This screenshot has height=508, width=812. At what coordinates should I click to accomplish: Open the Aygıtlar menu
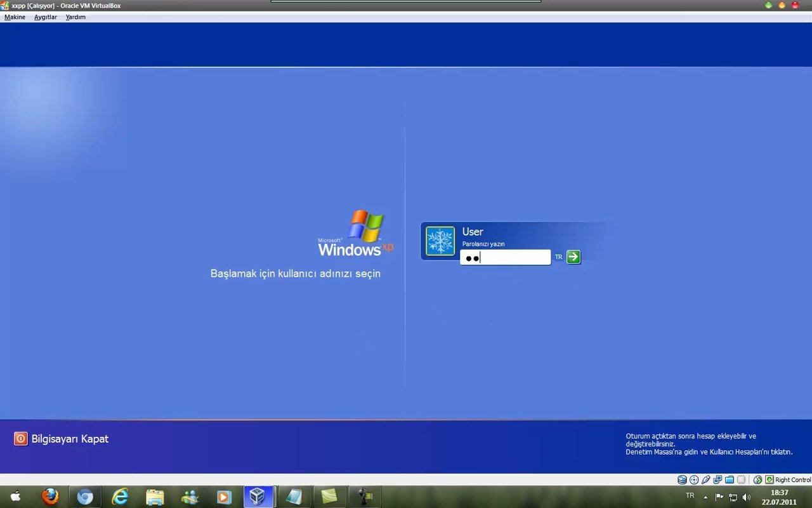(x=46, y=17)
